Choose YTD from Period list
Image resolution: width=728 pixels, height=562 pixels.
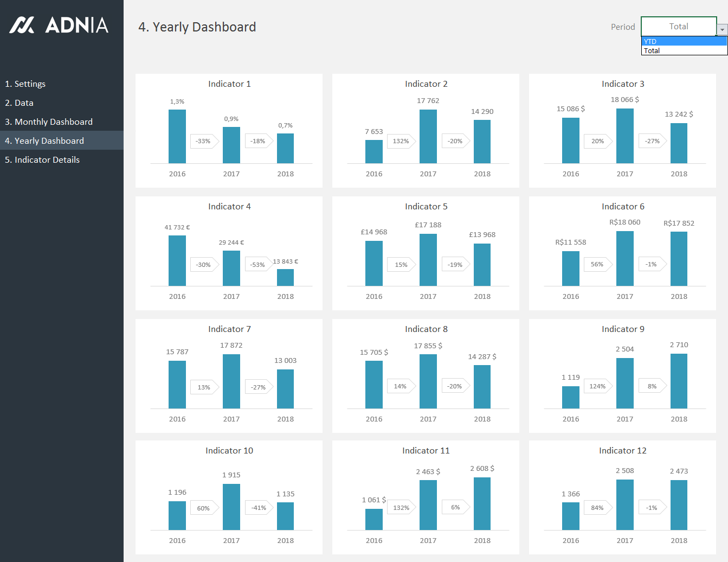tap(684, 41)
